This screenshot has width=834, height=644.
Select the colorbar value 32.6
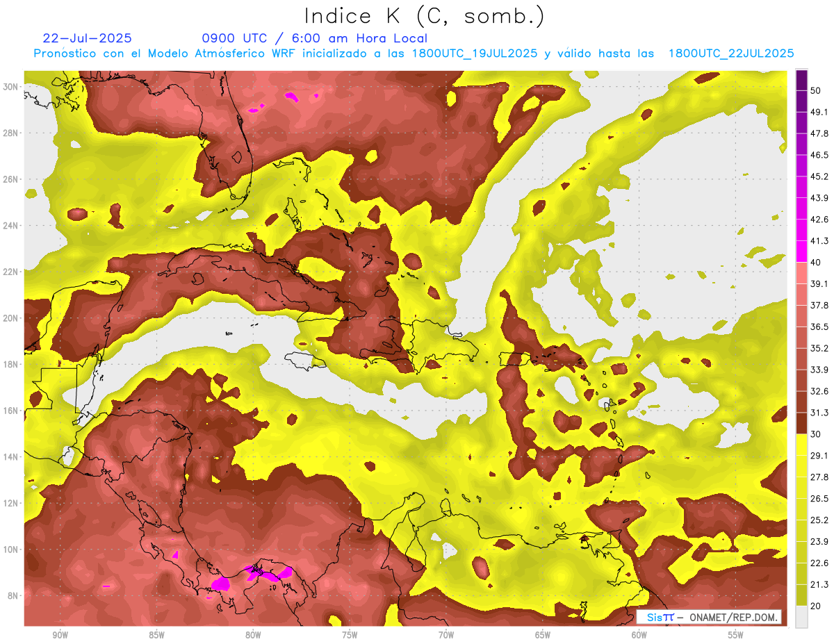(819, 391)
